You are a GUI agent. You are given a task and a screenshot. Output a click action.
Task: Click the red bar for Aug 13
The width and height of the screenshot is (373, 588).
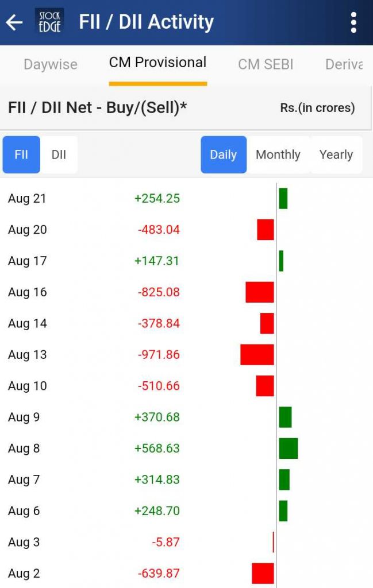click(x=257, y=354)
